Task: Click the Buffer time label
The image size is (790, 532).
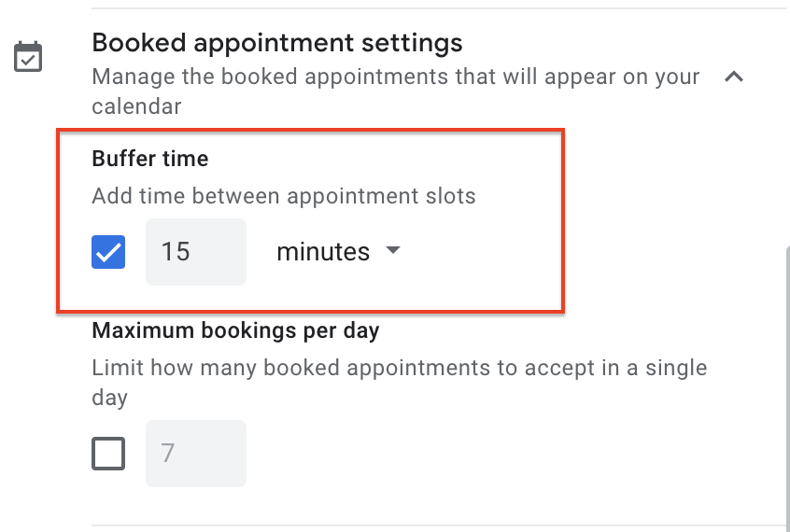Action: click(149, 159)
